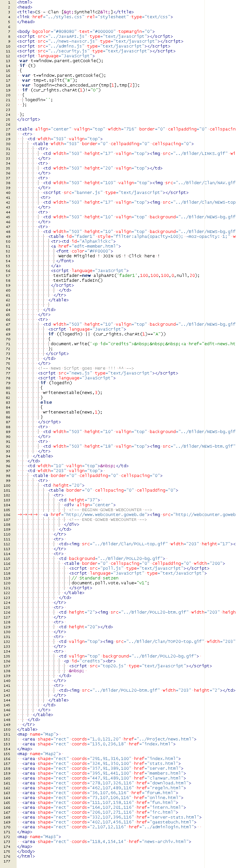The image size is (236, 868).
Task: Click the map name="Map2" tag
Action: point(39,754)
